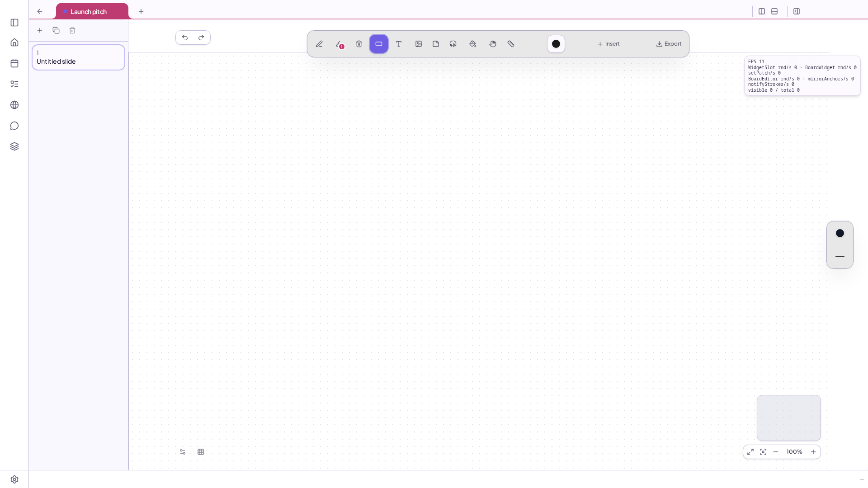Open Settings gear
868x488 pixels.
14,479
